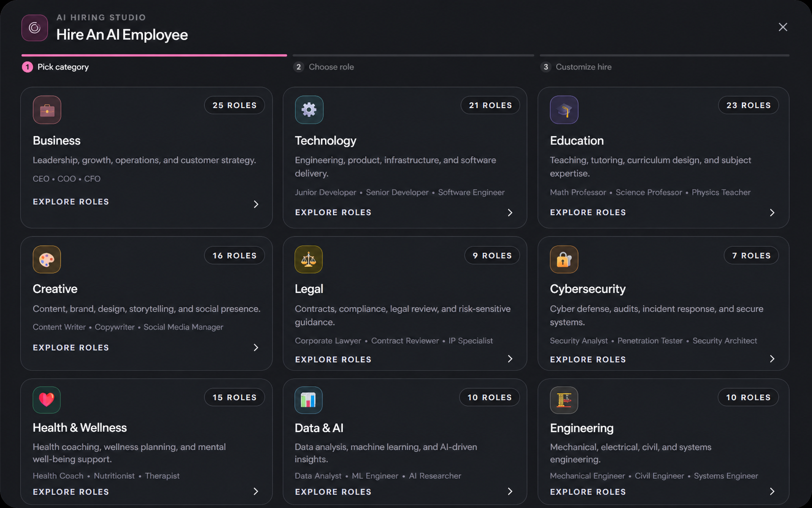Click the 21 ROLES badge on Technology
The width and height of the screenshot is (812, 508).
coord(490,105)
